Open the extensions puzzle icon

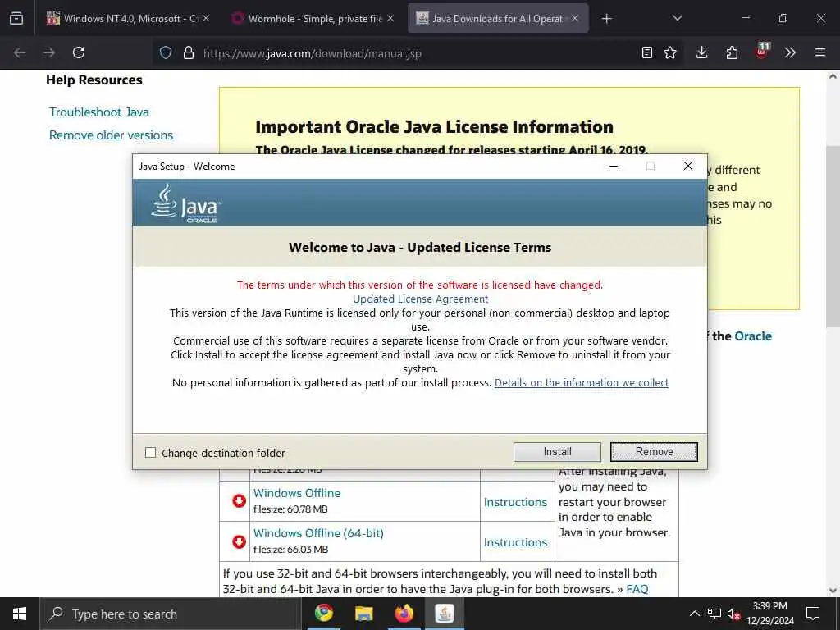732,52
